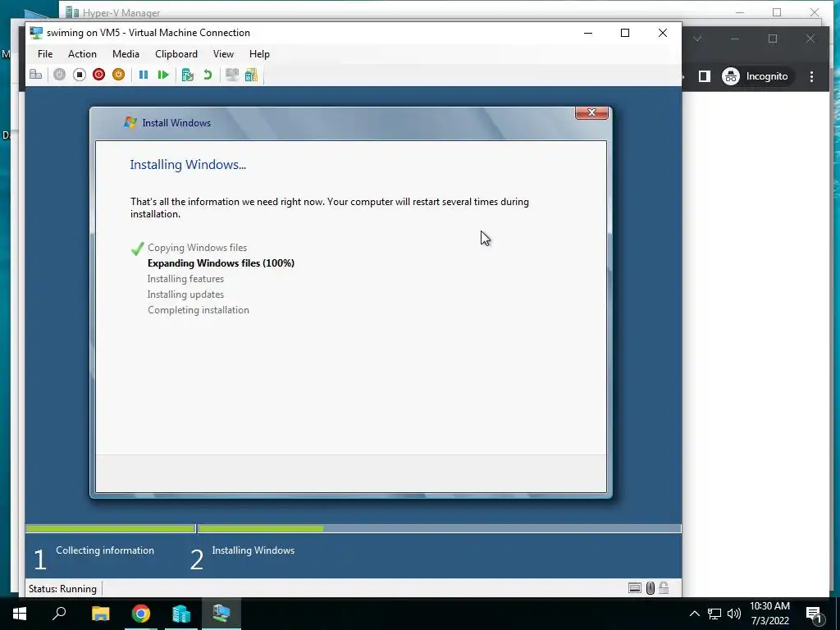Open File Explorer from the taskbar
840x630 pixels.
coord(100,614)
